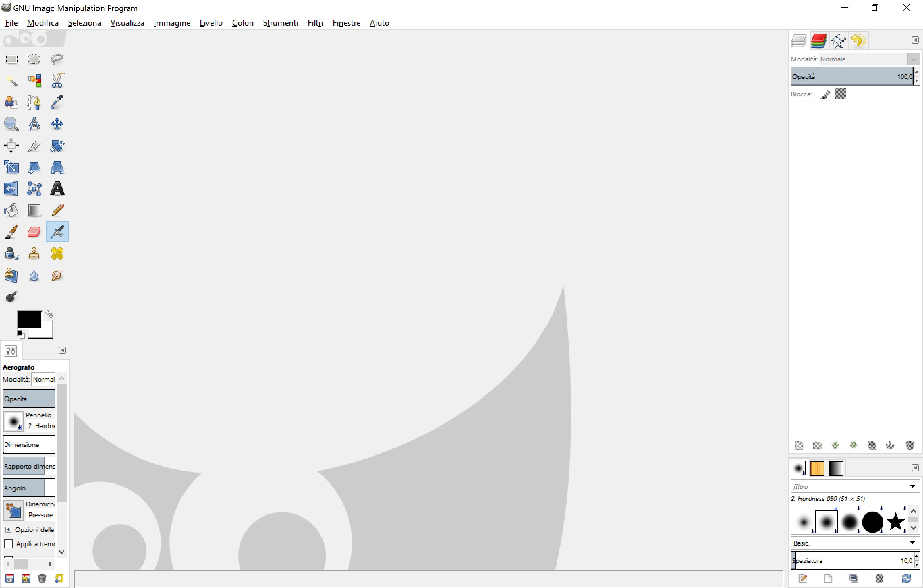Switch to the Gradients tab
This screenshot has height=588, width=923.
click(836, 468)
